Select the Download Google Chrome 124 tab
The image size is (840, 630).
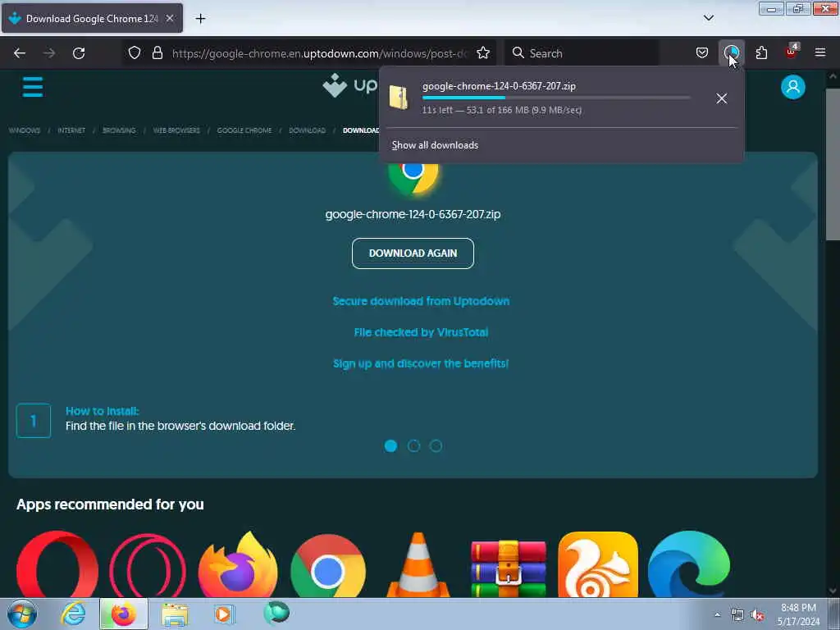(x=92, y=18)
